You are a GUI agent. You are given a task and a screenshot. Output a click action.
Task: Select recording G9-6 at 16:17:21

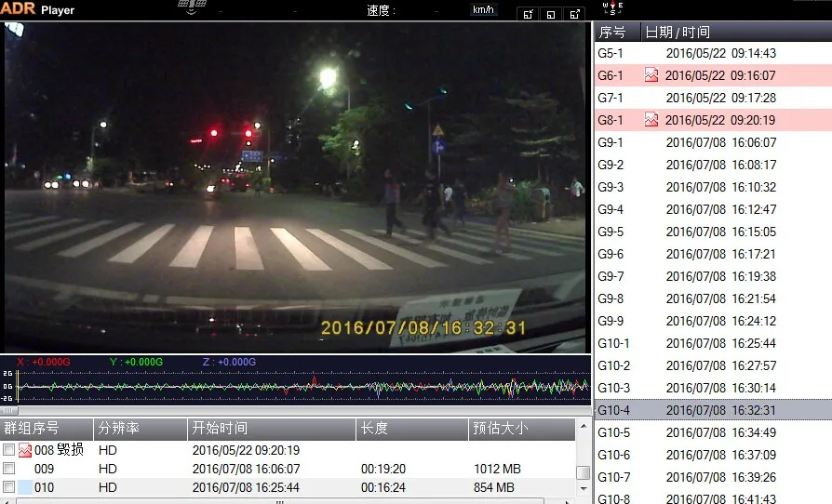click(x=713, y=254)
